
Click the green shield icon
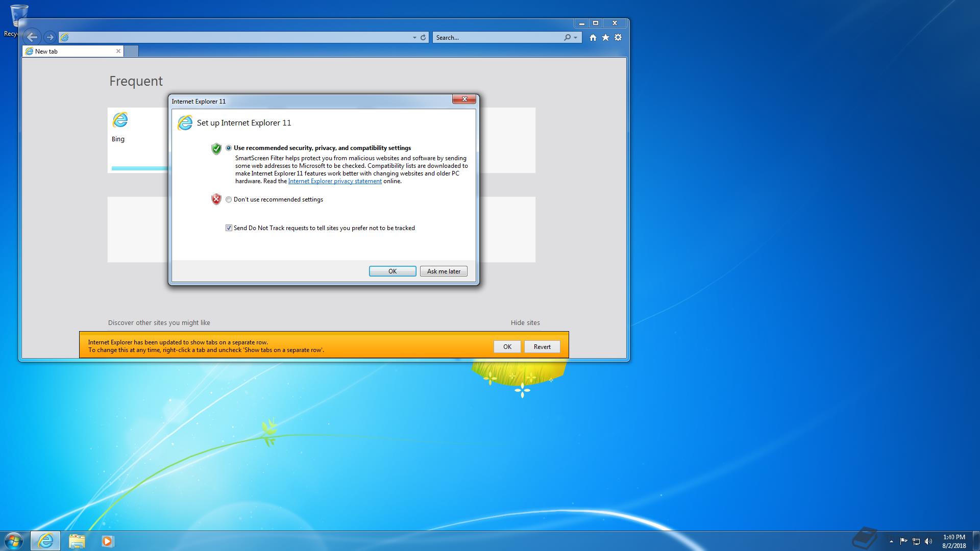click(216, 148)
